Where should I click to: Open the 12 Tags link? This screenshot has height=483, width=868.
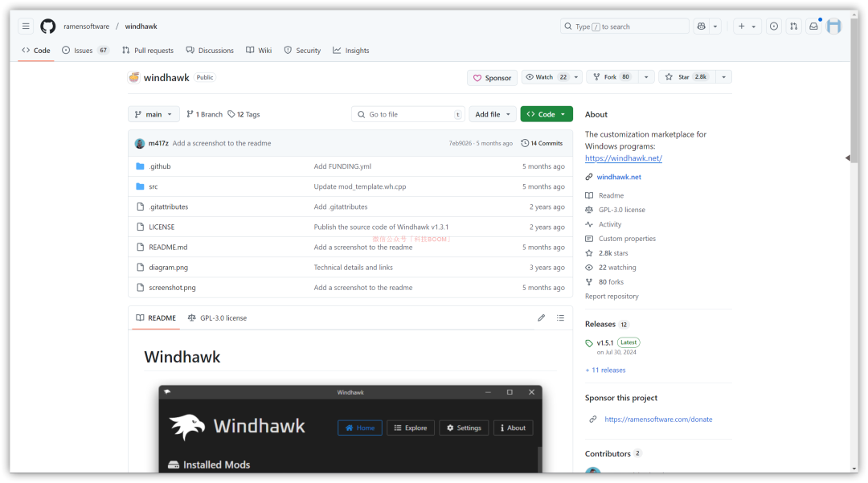(244, 114)
